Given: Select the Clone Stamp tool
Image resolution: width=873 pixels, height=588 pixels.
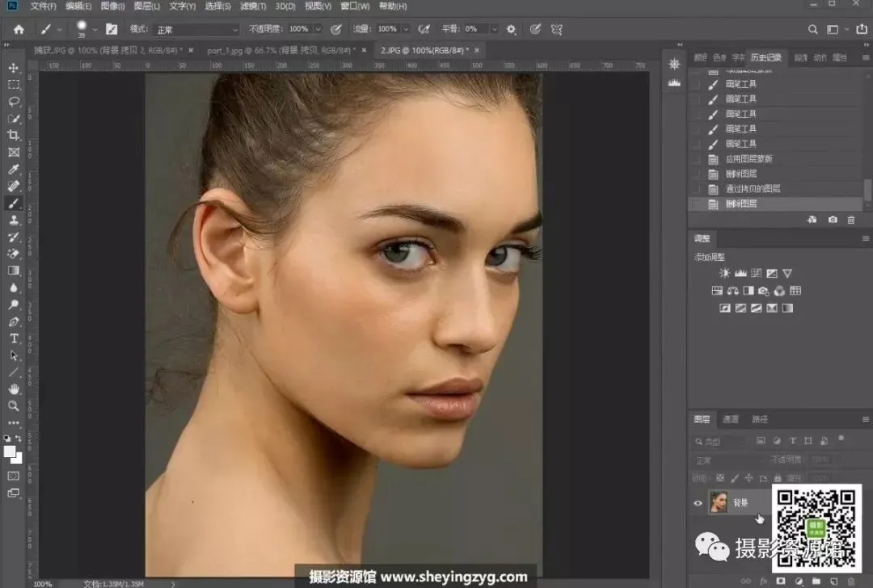Looking at the screenshot, I should click(x=14, y=220).
